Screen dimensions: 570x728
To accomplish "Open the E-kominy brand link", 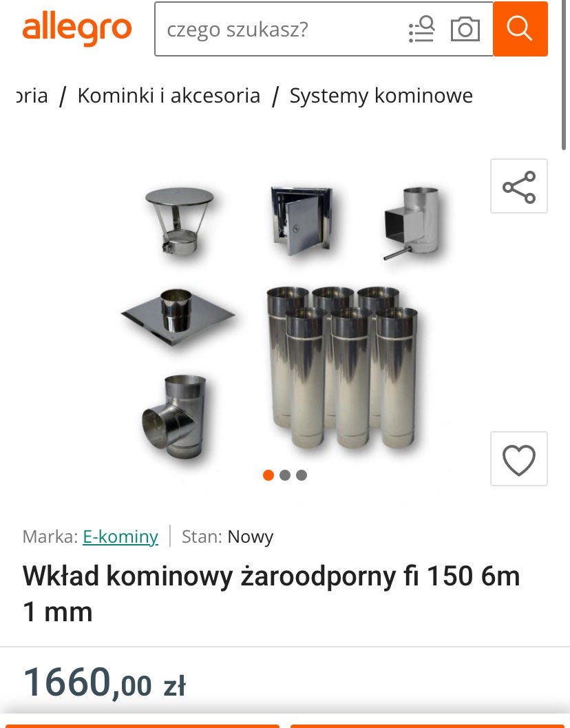I will coord(120,537).
